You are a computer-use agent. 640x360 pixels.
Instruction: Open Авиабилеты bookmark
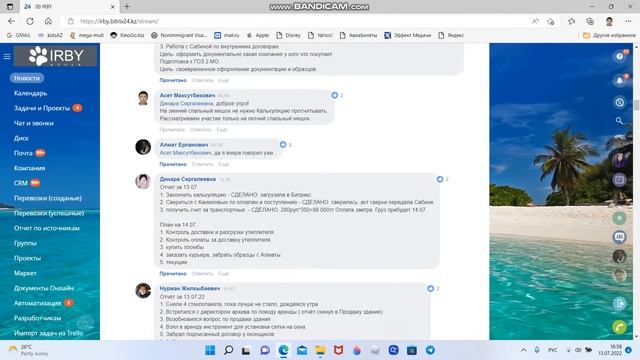[358, 36]
